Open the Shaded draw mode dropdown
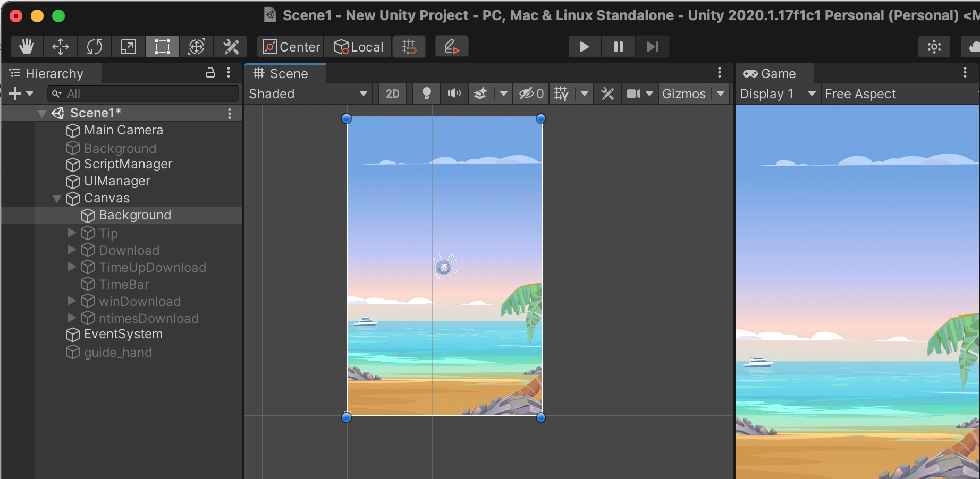Image resolution: width=980 pixels, height=479 pixels. [x=308, y=93]
